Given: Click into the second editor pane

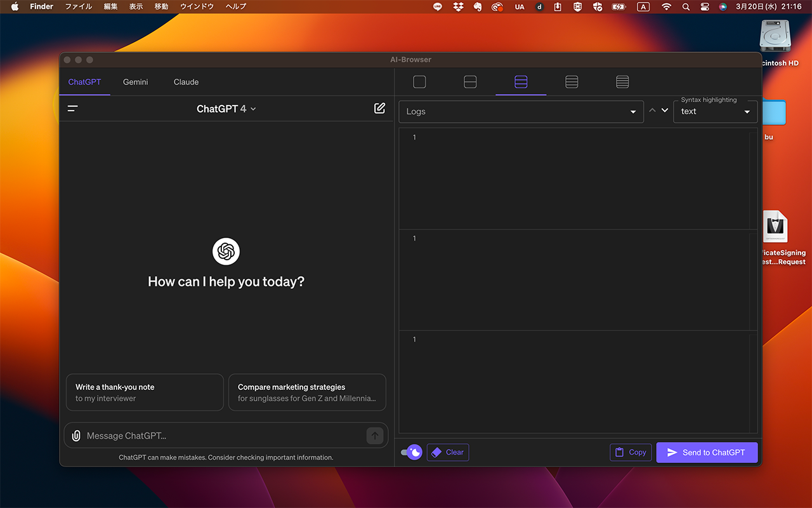Looking at the screenshot, I should pyautogui.click(x=577, y=280).
